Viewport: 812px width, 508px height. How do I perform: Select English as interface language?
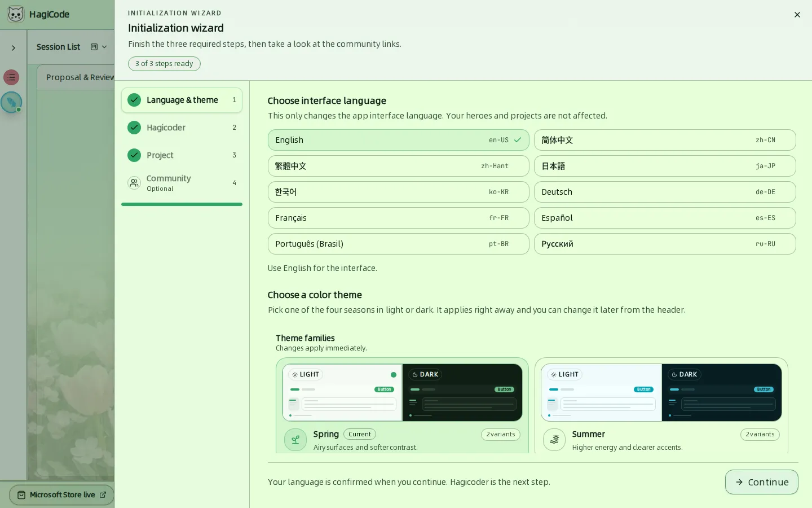click(399, 140)
